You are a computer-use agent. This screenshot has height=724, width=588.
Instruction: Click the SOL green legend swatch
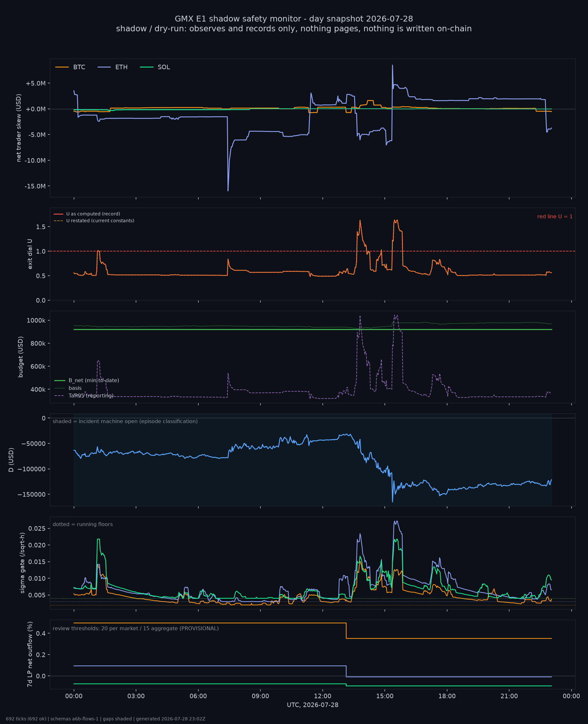[147, 68]
